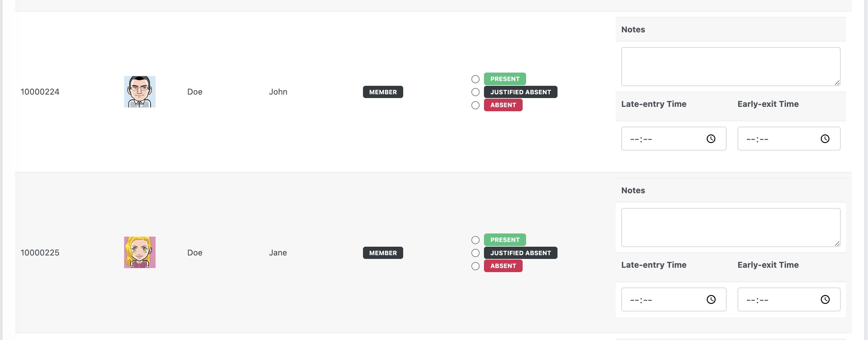Click the JUSTIFIED ABSENT icon for John Doe
The image size is (868, 340).
tap(475, 91)
